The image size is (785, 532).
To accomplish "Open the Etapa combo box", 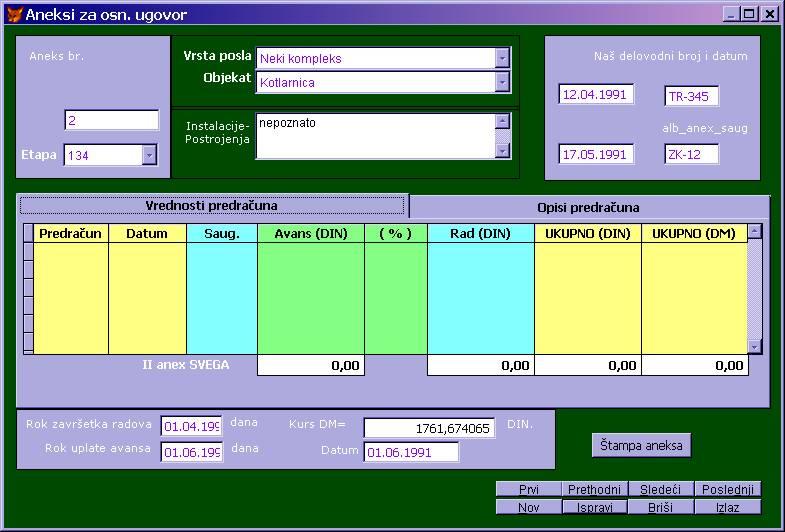I will tap(149, 155).
